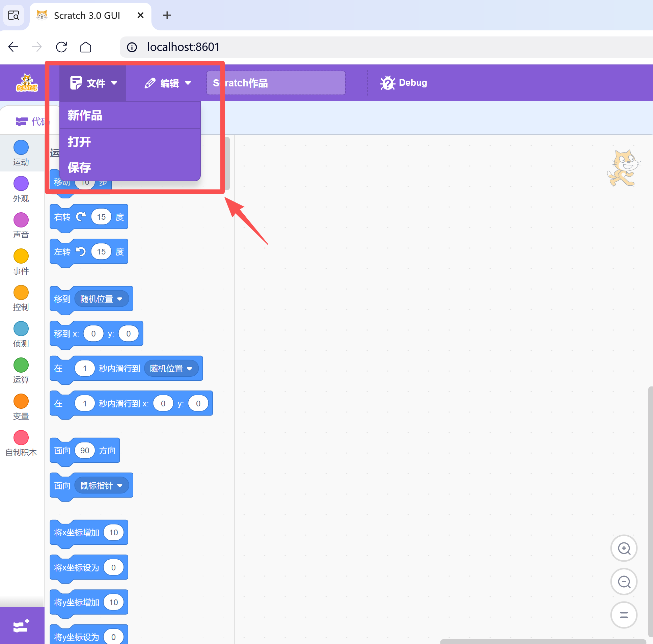The width and height of the screenshot is (653, 644).
Task: Open the add extension button
Action: (x=21, y=626)
